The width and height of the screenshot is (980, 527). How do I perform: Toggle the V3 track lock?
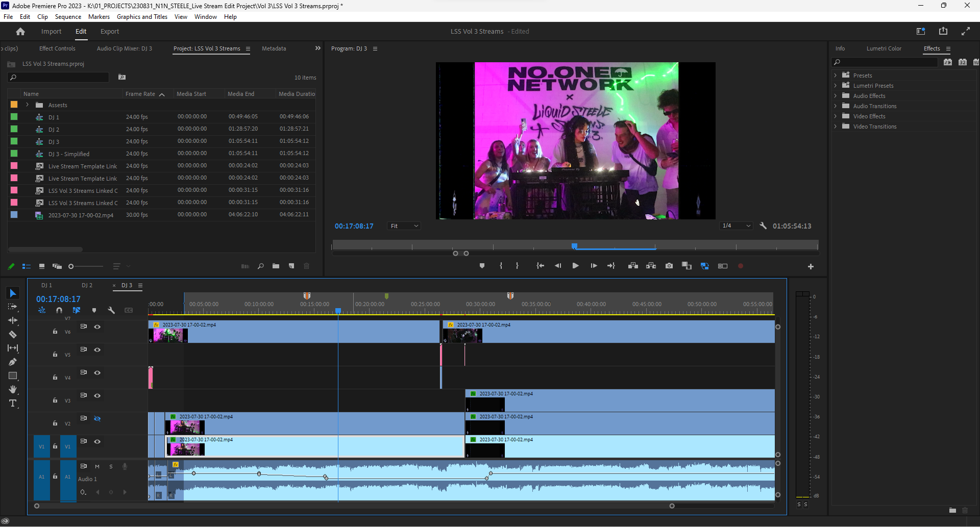(55, 400)
